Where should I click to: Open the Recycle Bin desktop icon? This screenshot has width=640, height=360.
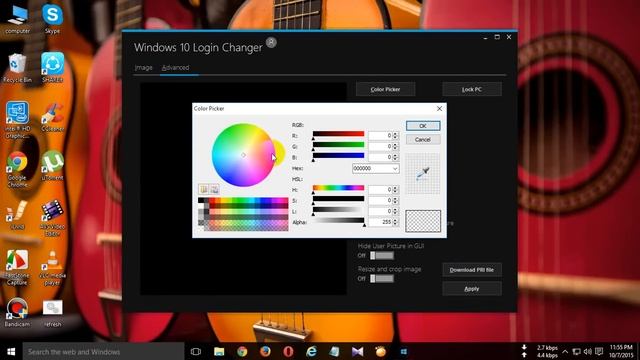pos(17,68)
